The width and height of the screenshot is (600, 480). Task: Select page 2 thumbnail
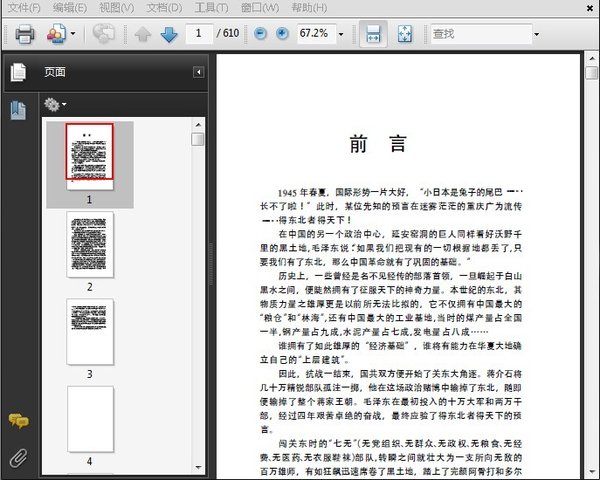tap(90, 244)
